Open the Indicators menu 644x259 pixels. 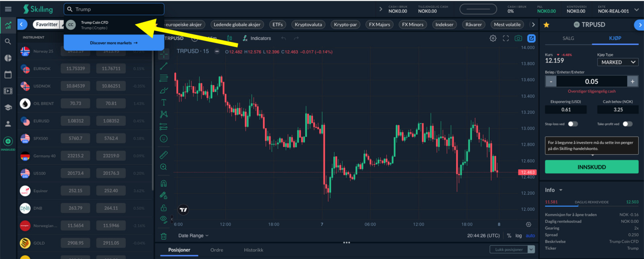[x=257, y=38]
